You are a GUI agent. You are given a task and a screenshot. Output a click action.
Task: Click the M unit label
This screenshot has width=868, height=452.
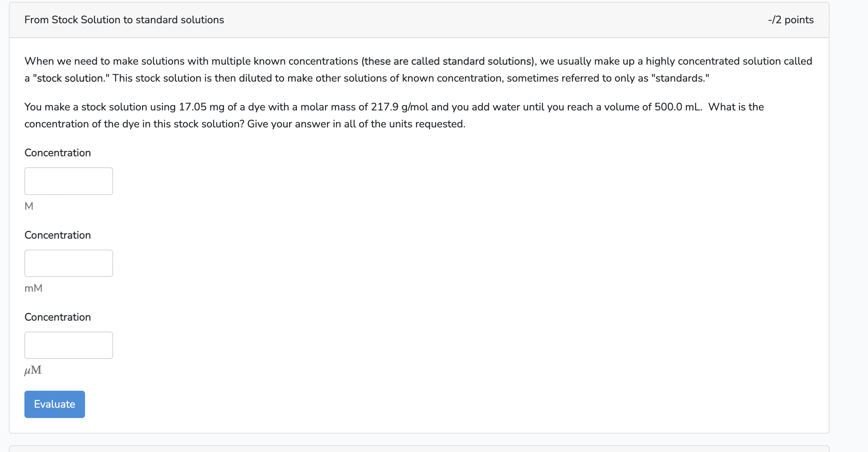coord(29,206)
